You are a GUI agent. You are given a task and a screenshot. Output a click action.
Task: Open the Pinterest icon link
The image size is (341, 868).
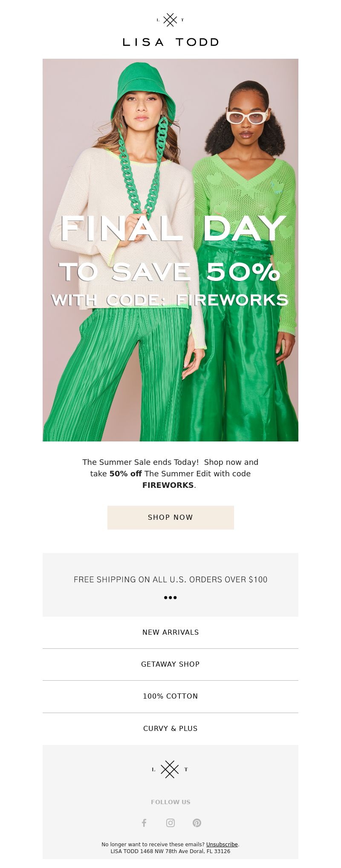coord(197,823)
